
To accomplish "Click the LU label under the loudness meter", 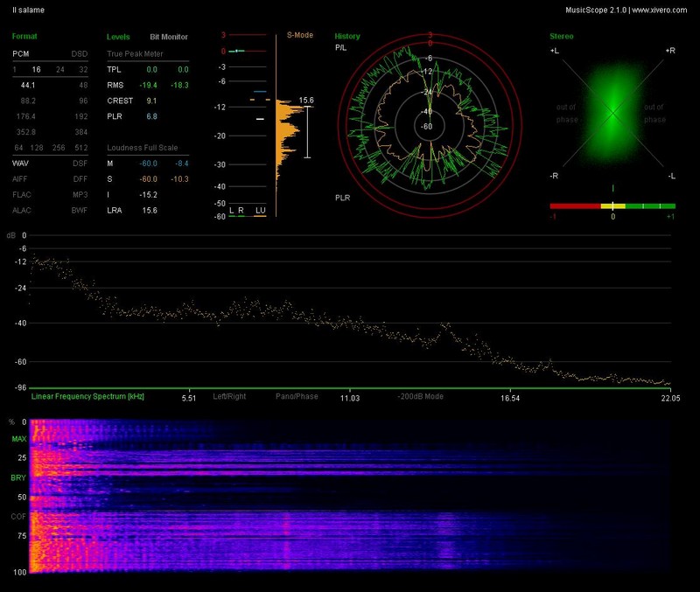I will pyautogui.click(x=260, y=210).
